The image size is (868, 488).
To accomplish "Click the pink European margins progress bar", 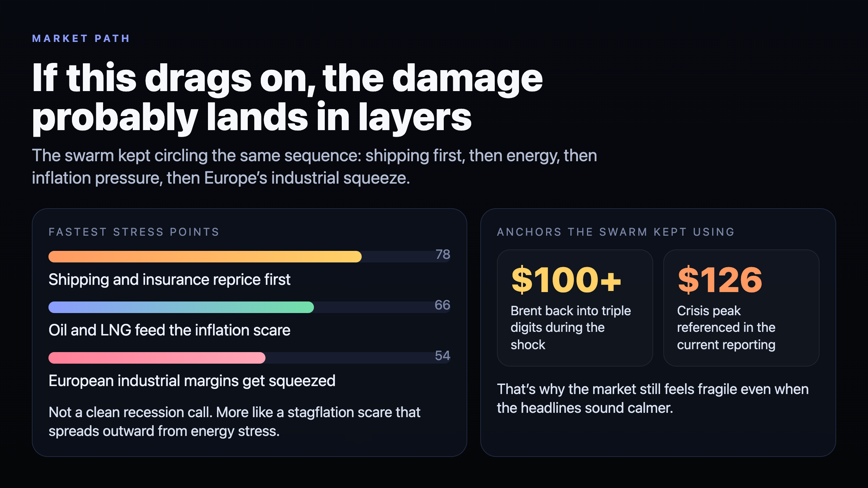I will click(157, 358).
